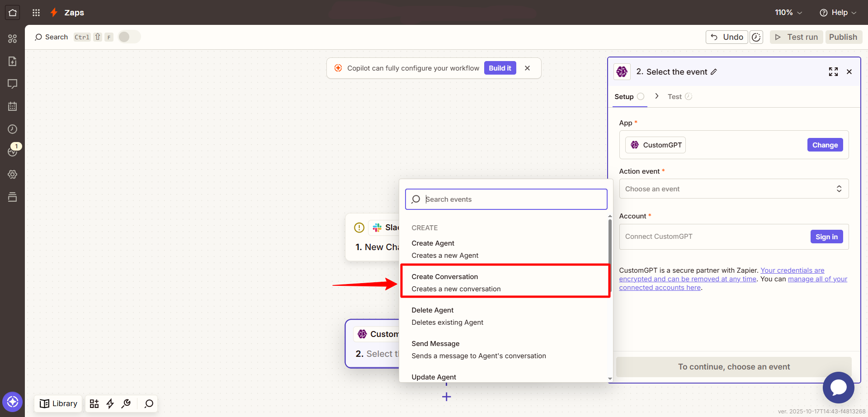Image resolution: width=868 pixels, height=417 pixels.
Task: Open the sidebar calendar icon
Action: click(x=12, y=106)
